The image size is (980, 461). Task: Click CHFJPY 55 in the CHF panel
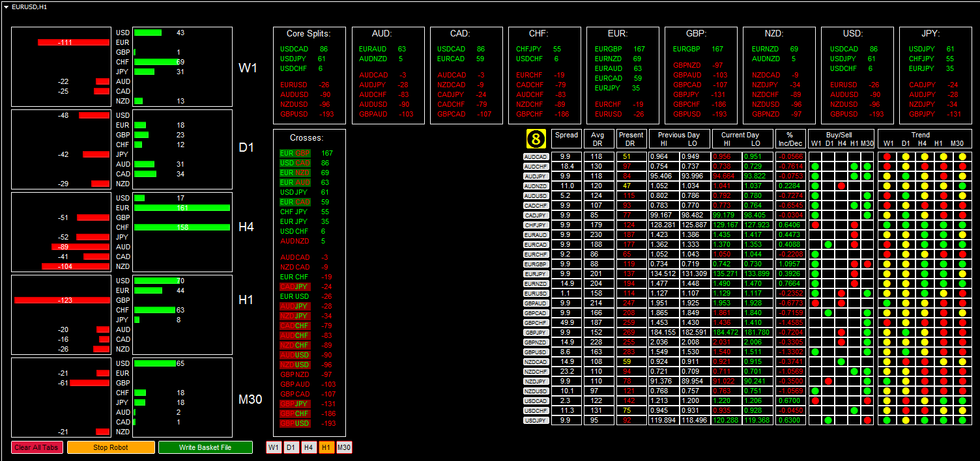[538, 49]
